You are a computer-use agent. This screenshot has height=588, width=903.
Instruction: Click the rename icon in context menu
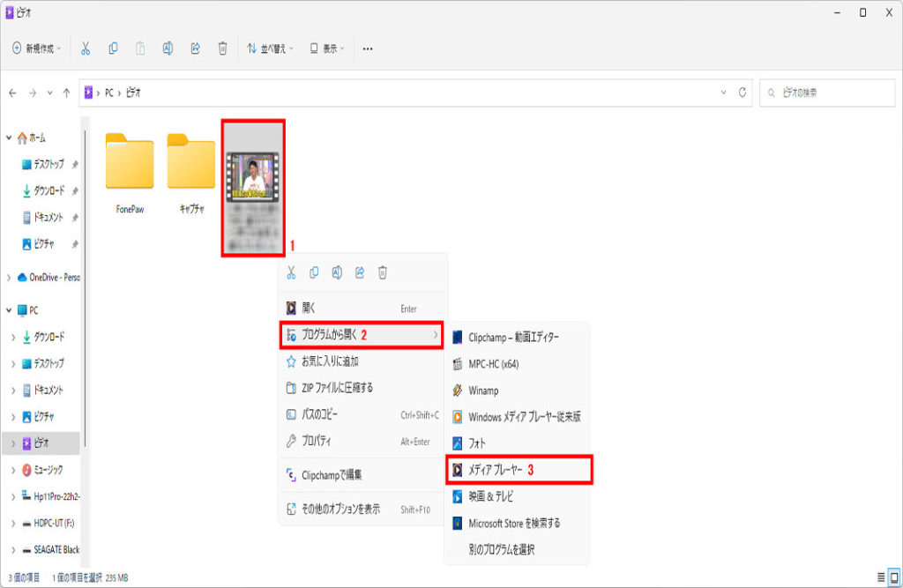[x=337, y=273]
